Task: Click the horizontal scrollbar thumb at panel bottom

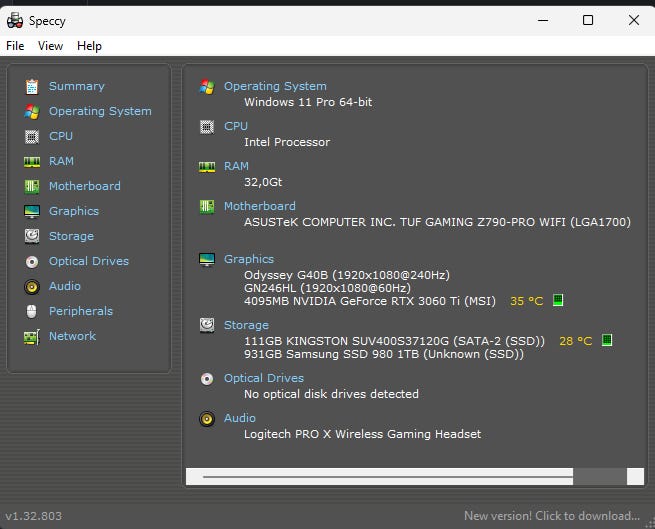Action: (379, 476)
